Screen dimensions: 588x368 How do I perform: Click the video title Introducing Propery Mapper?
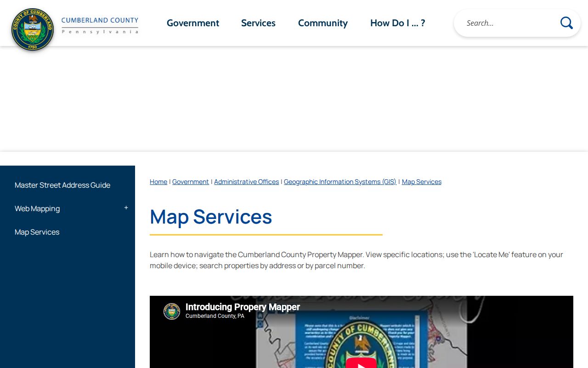point(243,307)
